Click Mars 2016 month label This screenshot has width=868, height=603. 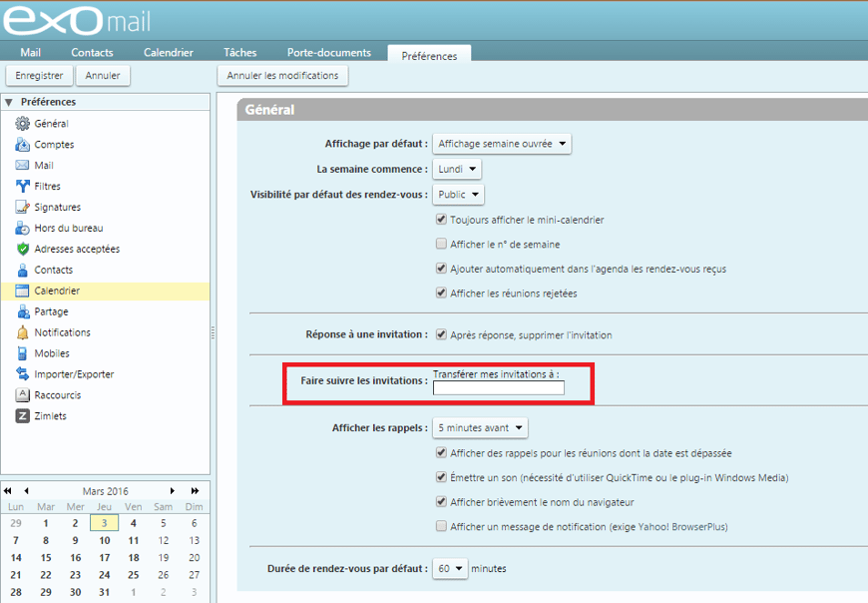(105, 491)
